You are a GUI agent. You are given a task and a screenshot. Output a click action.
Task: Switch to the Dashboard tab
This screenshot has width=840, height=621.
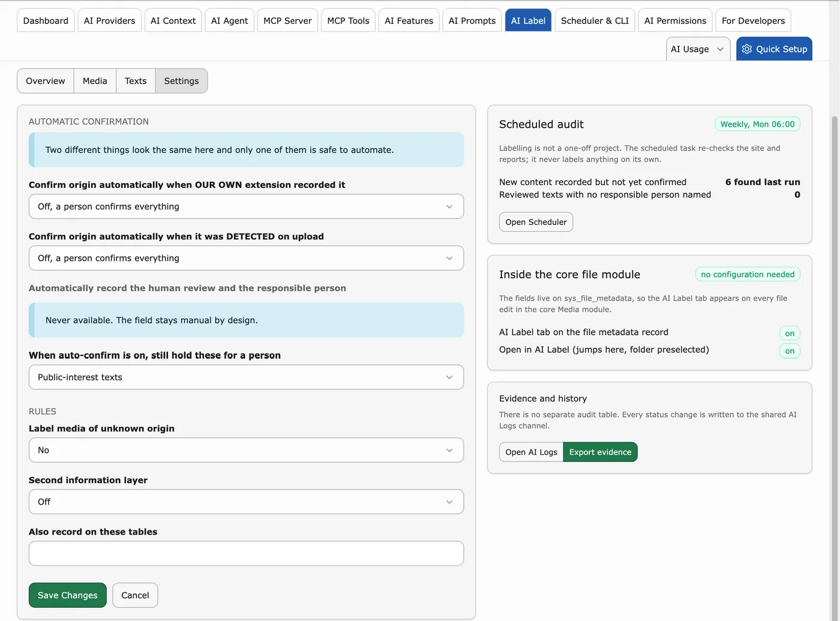[x=46, y=20]
